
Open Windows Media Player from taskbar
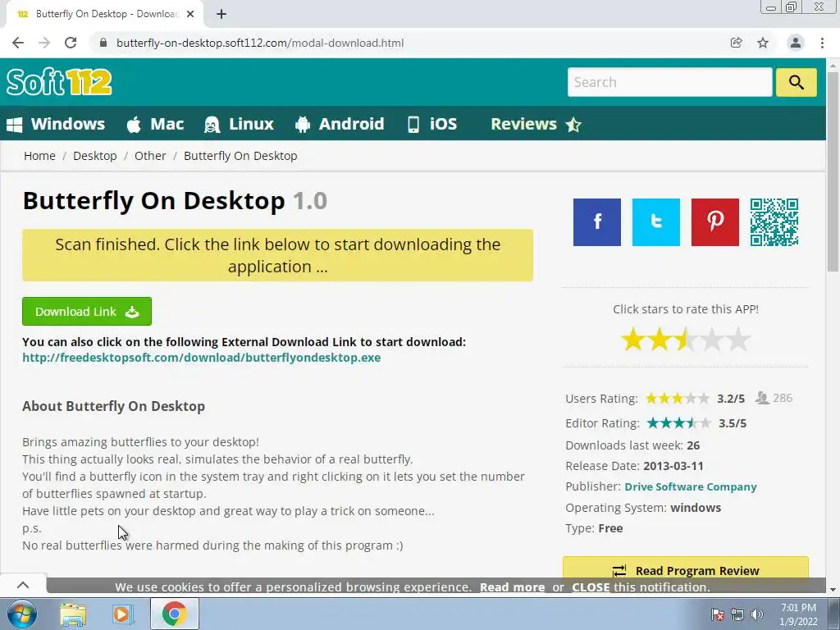tap(122, 614)
